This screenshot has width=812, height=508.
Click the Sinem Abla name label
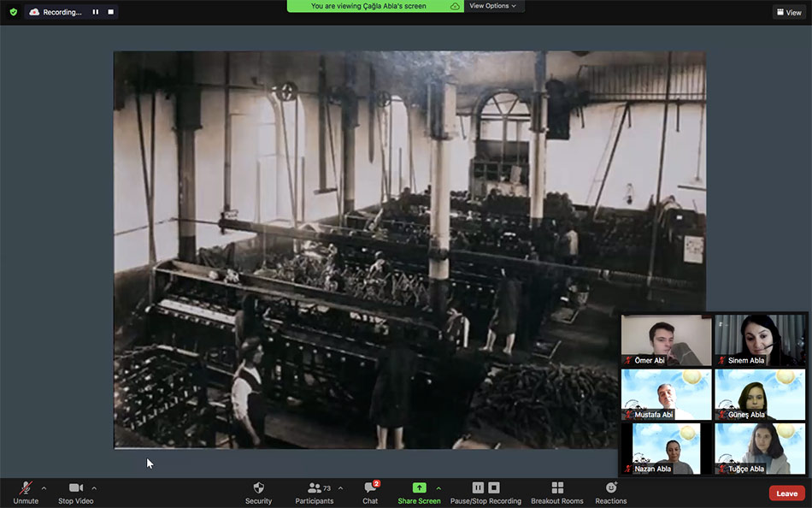coord(745,360)
